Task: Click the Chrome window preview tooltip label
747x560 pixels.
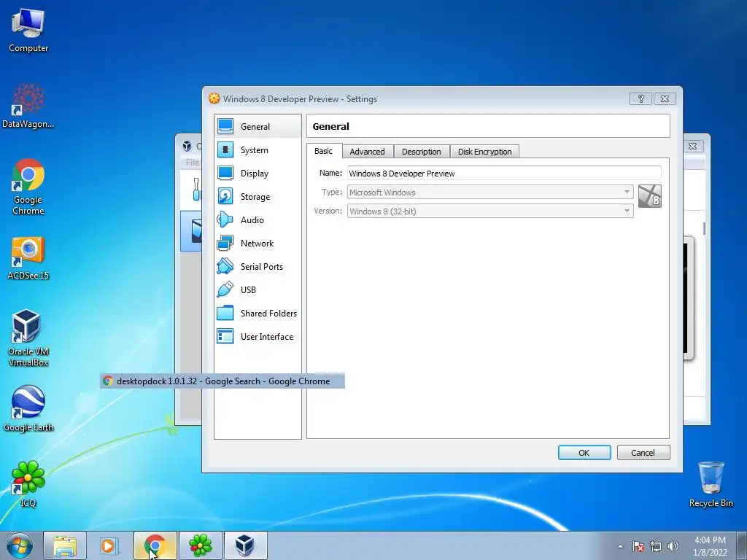Action: tap(222, 381)
